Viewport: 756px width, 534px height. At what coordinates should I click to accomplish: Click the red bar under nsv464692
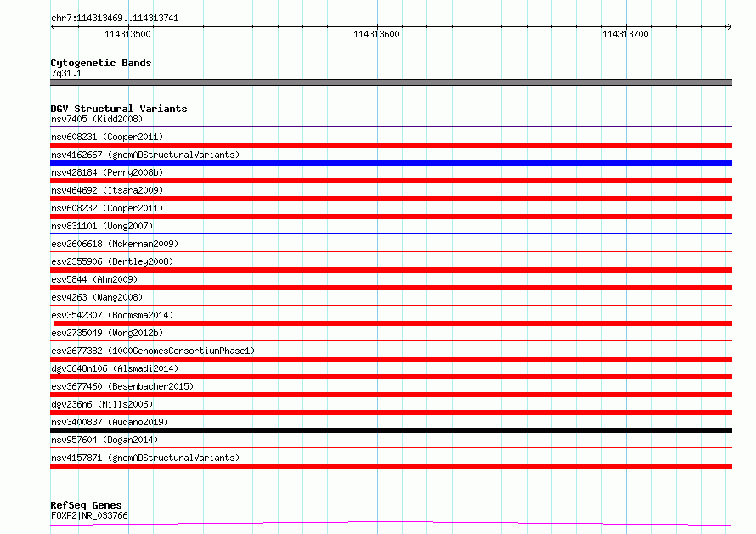click(x=391, y=199)
